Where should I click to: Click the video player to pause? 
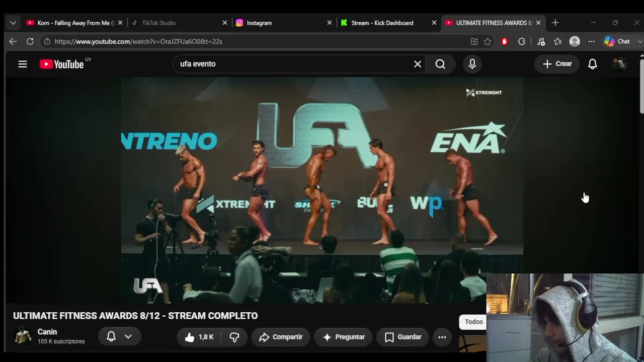(322, 190)
